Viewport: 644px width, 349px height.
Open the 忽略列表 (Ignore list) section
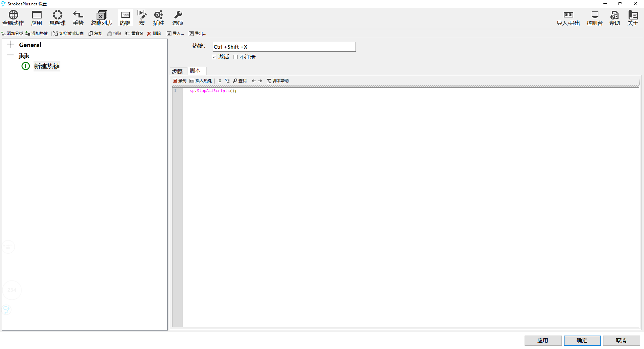102,18
